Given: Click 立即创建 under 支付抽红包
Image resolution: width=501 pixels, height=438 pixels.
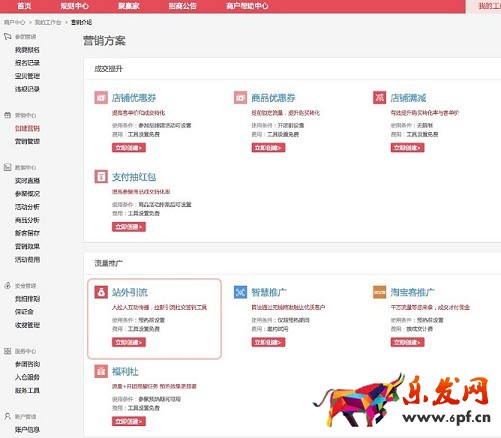Looking at the screenshot, I should click(x=129, y=227).
